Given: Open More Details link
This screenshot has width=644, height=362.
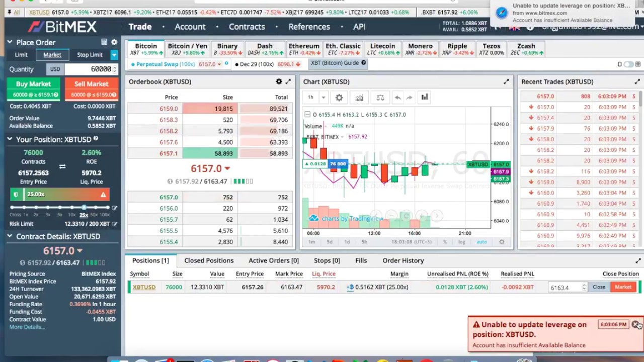Looking at the screenshot, I should click(x=27, y=327).
